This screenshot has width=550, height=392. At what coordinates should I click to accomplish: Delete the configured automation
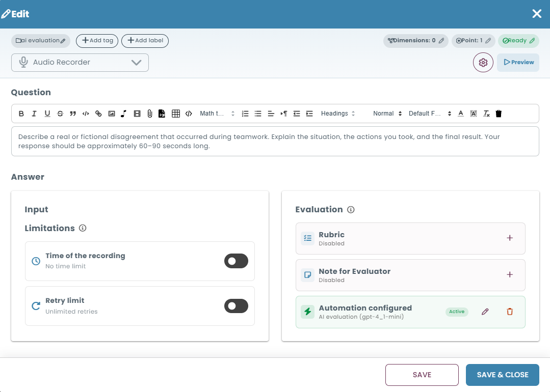(510, 312)
